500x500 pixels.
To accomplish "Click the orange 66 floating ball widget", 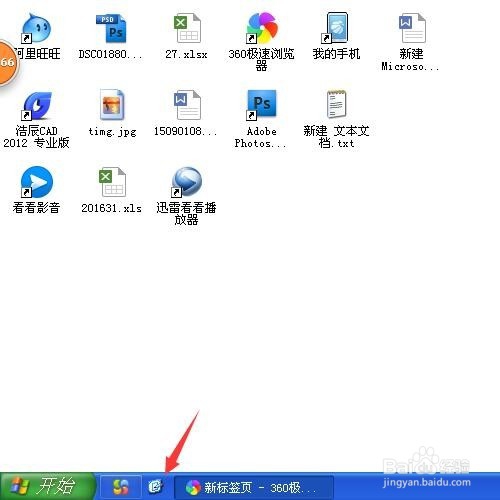I will click(7, 62).
